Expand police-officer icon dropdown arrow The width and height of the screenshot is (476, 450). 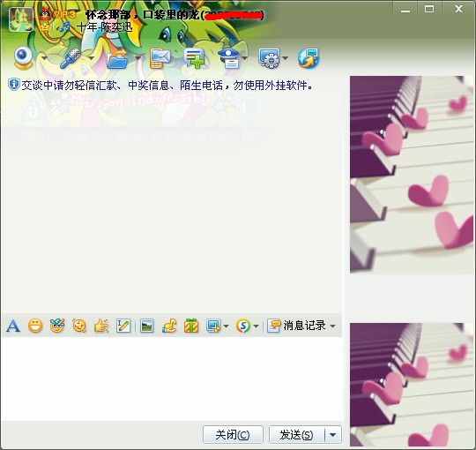point(245,57)
